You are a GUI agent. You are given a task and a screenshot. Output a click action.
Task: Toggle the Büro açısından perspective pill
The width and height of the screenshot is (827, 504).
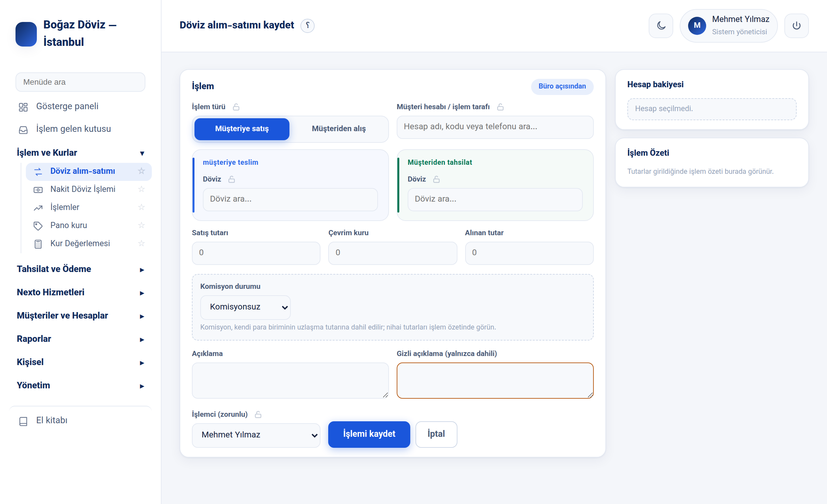[562, 86]
